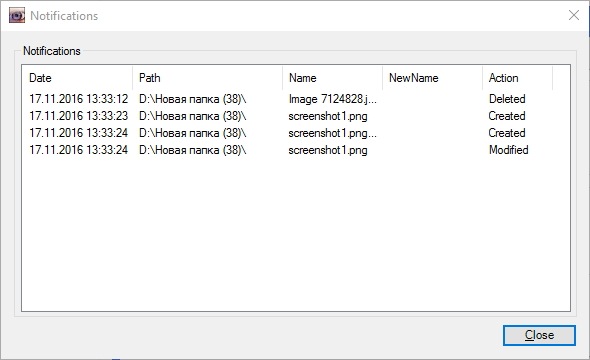Click the truncated screenshot1.png... name cell
This screenshot has width=590, height=360.
(x=333, y=133)
